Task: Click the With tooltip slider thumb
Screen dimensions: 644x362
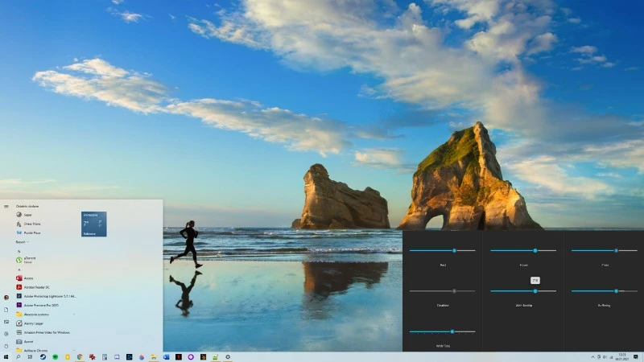Action: [535, 291]
